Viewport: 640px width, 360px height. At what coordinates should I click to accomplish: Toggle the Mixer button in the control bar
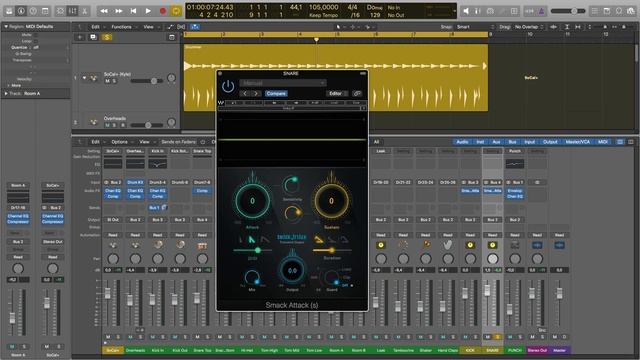(x=72, y=11)
